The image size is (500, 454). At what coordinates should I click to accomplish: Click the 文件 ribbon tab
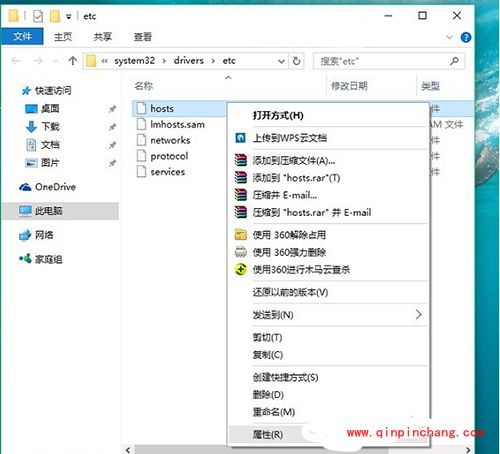22,36
